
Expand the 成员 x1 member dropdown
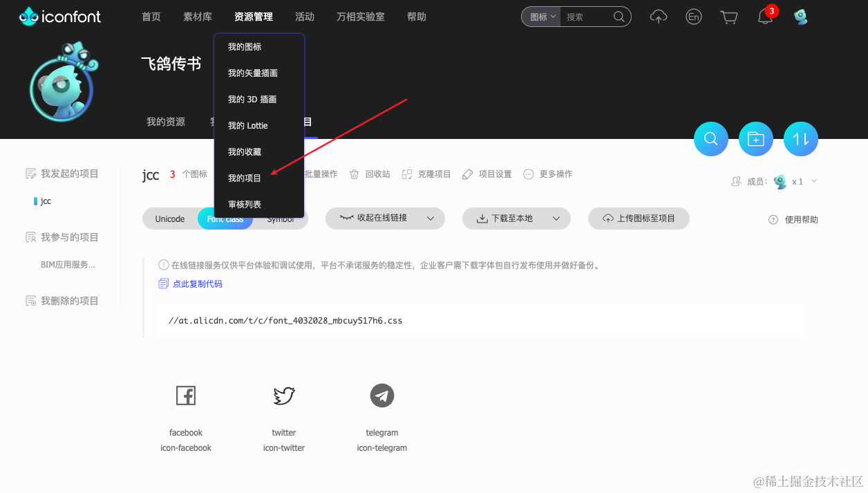point(814,181)
